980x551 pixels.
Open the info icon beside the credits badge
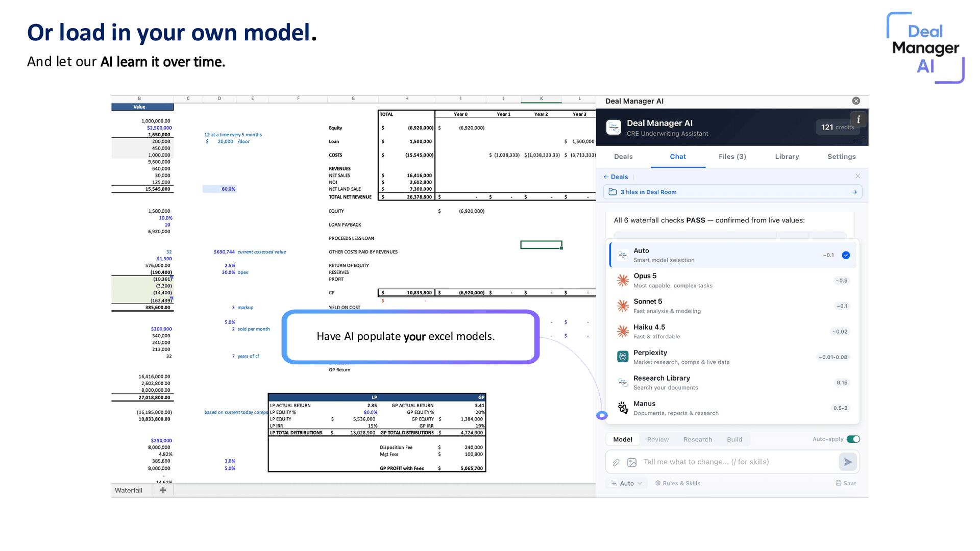[x=859, y=119]
